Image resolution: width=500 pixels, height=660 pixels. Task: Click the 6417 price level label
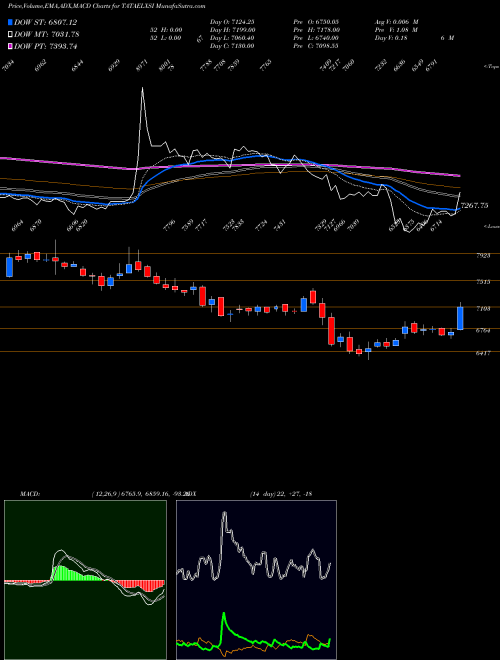click(x=483, y=353)
